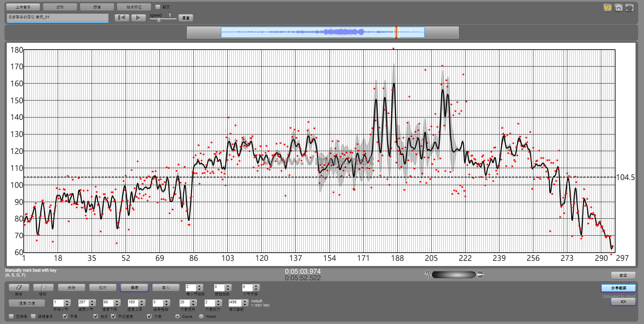Click the V2 version icon
Image resolution: width=644 pixels, height=324 pixels.
(x=607, y=8)
